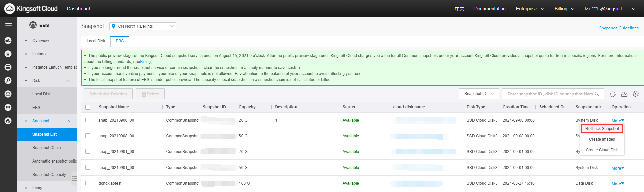Click the location pin in the region selector

(x=113, y=26)
